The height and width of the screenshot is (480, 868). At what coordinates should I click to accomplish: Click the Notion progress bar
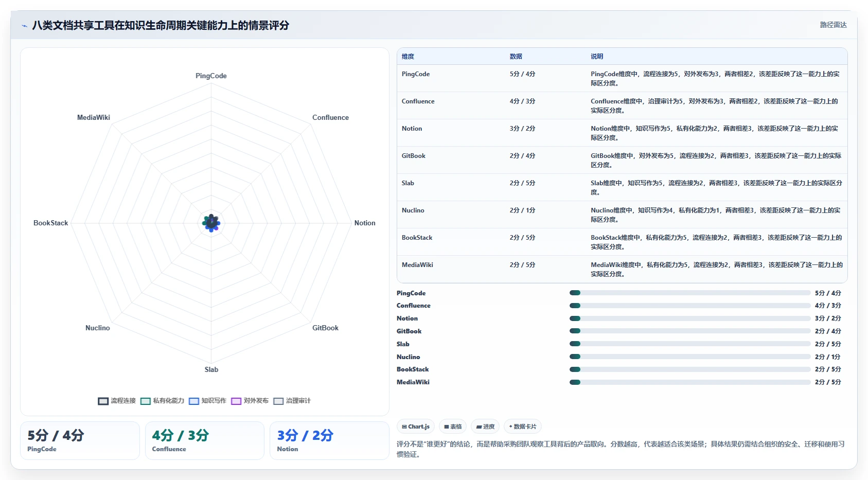(x=690, y=318)
